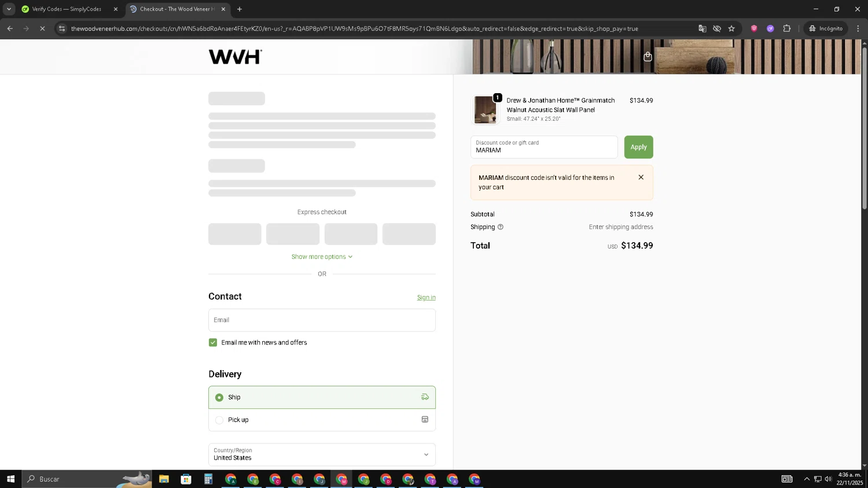
Task: Open the red shield extension icon
Action: [754, 28]
